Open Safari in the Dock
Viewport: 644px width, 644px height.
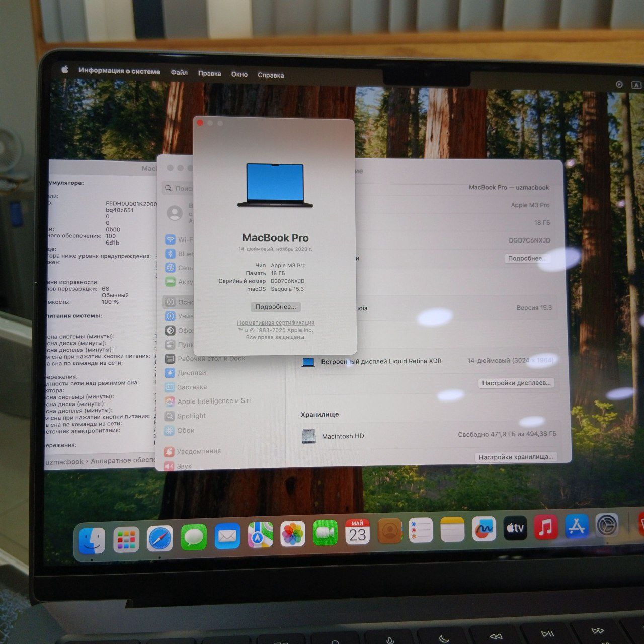[160, 539]
